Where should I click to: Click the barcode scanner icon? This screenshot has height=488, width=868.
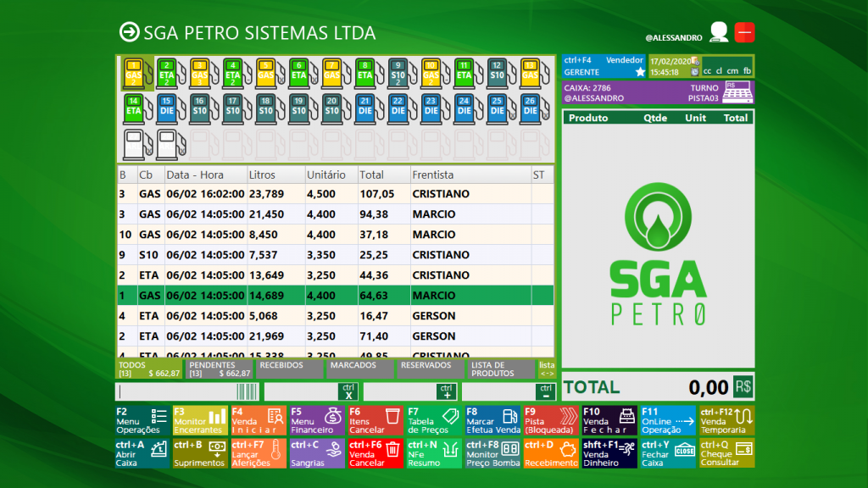click(247, 391)
